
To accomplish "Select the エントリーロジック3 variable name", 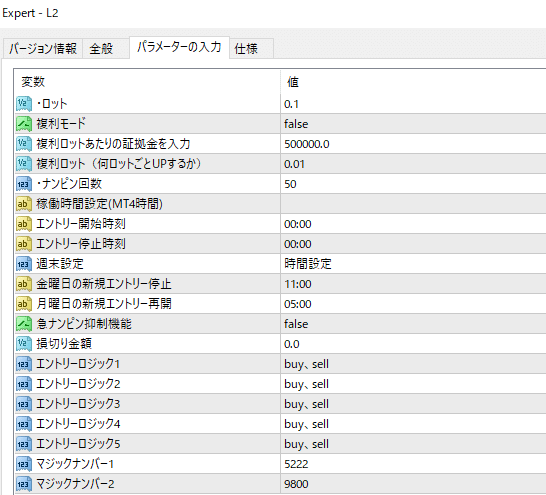I will (78, 404).
